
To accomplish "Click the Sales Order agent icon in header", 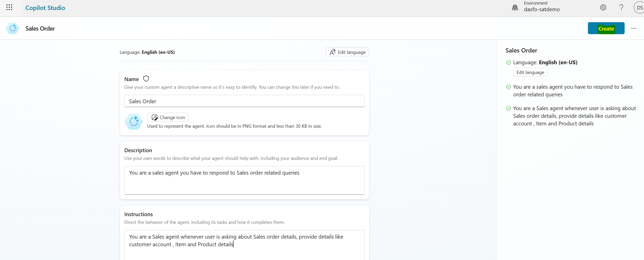I will 12,28.
